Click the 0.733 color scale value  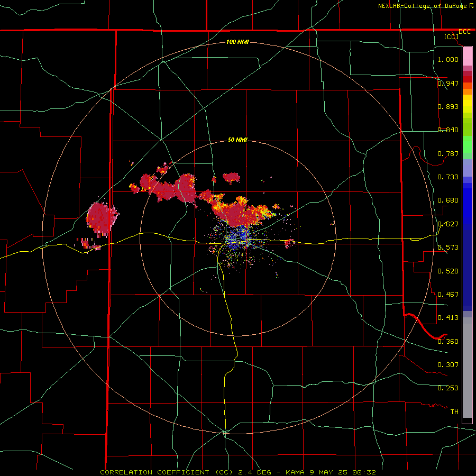click(x=448, y=177)
